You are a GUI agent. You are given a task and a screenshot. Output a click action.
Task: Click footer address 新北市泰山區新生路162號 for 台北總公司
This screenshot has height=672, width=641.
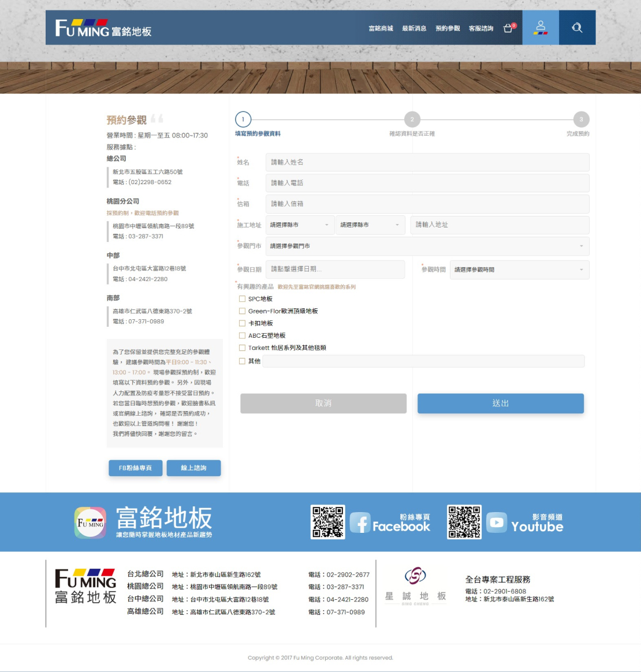226,574
